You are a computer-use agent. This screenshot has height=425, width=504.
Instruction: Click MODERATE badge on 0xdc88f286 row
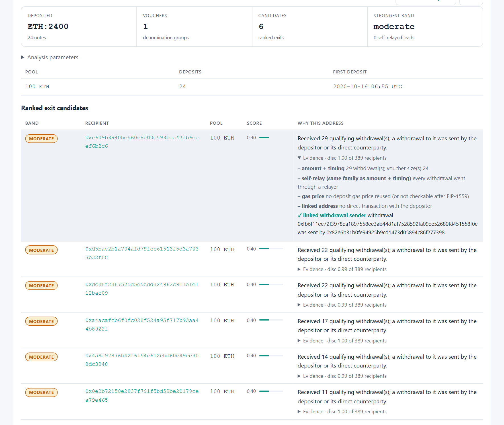(x=41, y=286)
